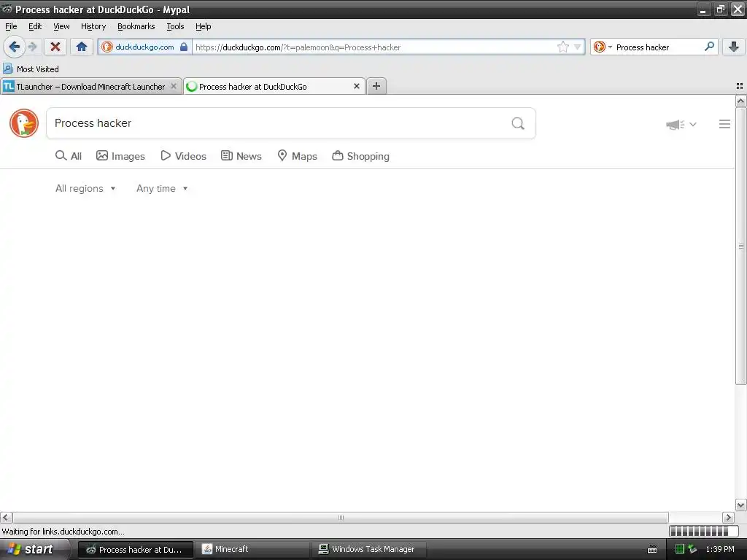Switch to News results
This screenshot has width=747, height=560.
tap(241, 156)
